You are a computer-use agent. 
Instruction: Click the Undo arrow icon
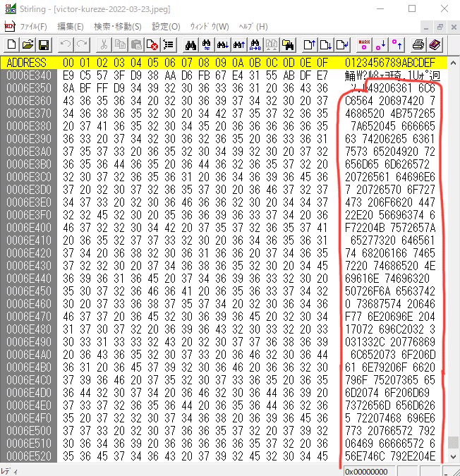click(66, 45)
